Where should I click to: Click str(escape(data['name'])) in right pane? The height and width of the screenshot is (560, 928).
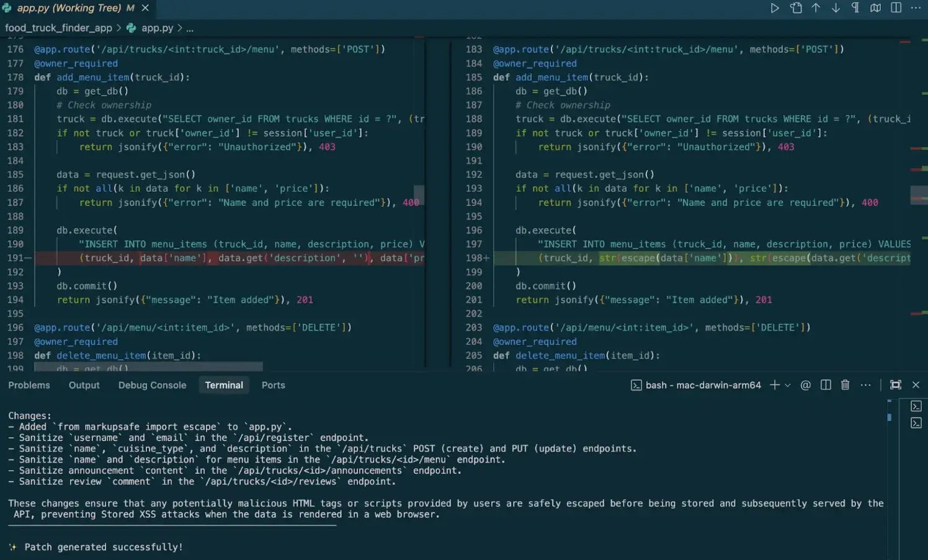pyautogui.click(x=669, y=258)
